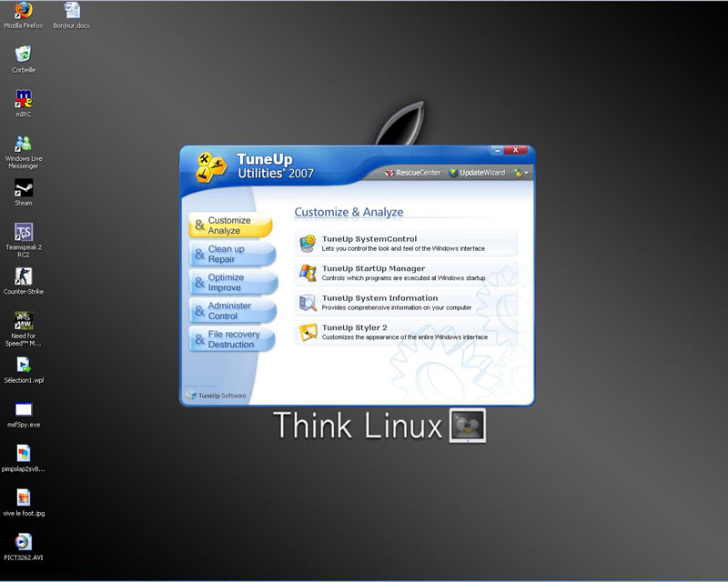Image resolution: width=728 pixels, height=582 pixels.
Task: Click the UpdateWizard globe icon
Action: pos(453,173)
